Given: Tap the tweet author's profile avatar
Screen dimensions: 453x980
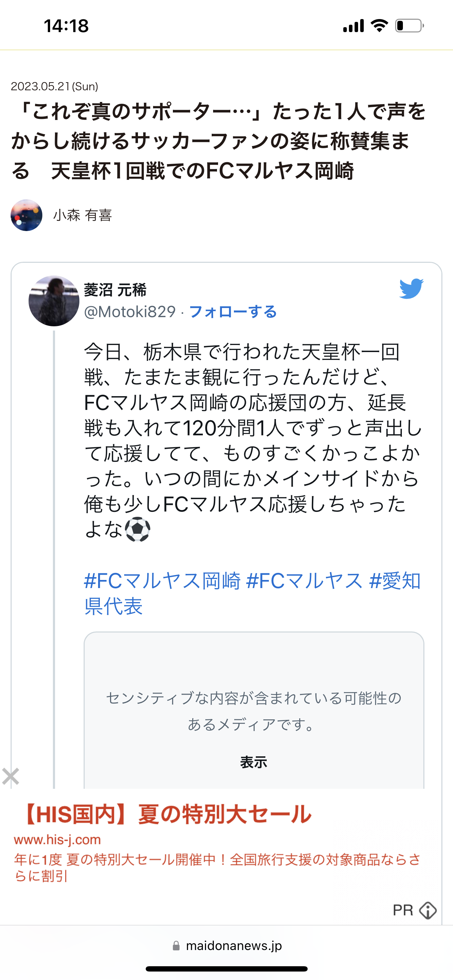Looking at the screenshot, I should point(54,301).
